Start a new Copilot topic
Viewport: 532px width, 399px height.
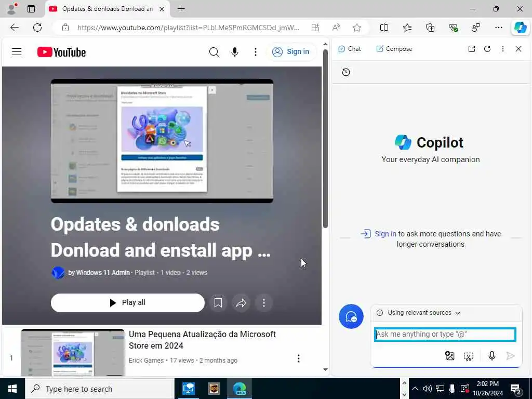tap(351, 316)
